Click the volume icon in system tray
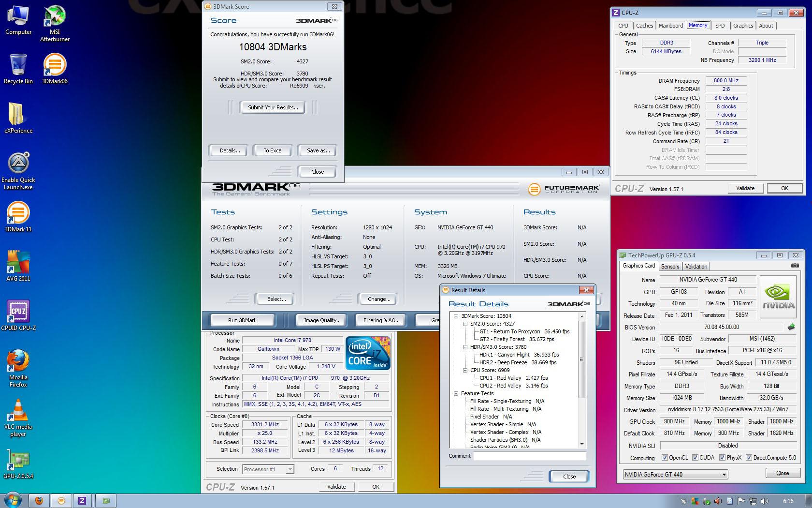 coord(764,501)
